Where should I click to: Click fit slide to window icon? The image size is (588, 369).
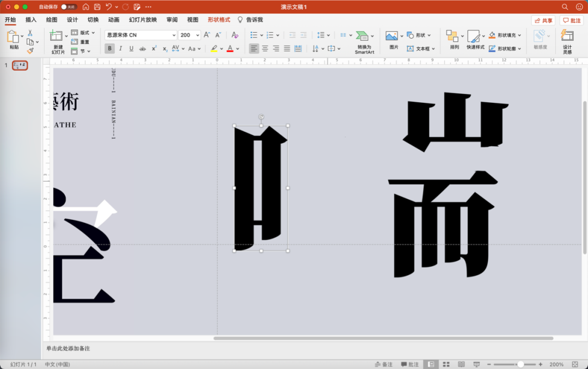point(575,364)
